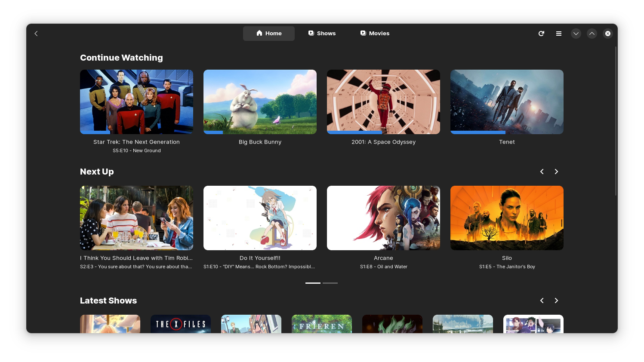The width and height of the screenshot is (644, 362).
Task: Open the Do It Yourself!! thumbnail
Action: point(260,218)
